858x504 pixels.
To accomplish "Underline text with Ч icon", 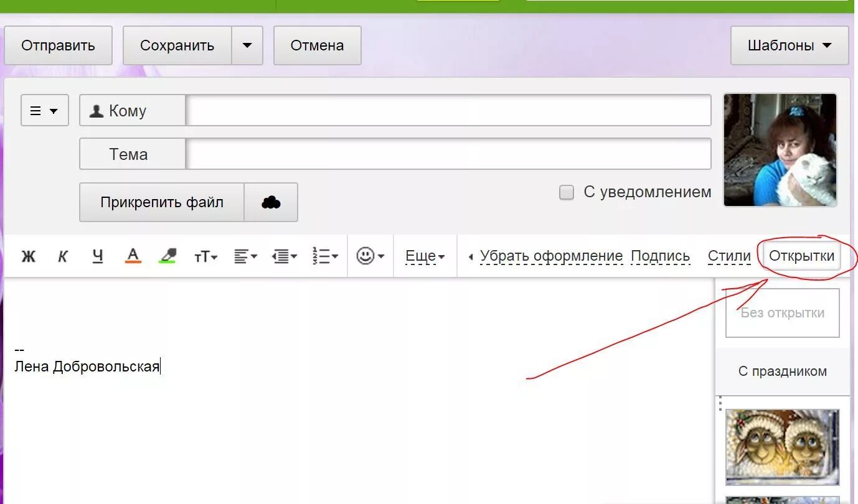I will click(x=97, y=256).
